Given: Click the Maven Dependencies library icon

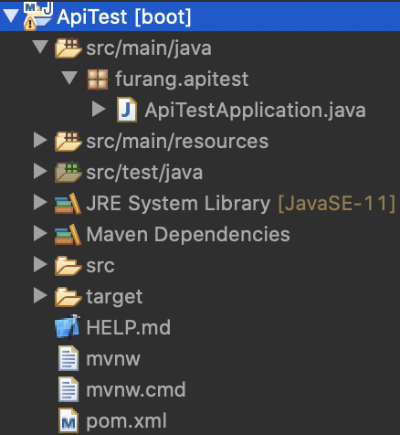Looking at the screenshot, I should (68, 234).
